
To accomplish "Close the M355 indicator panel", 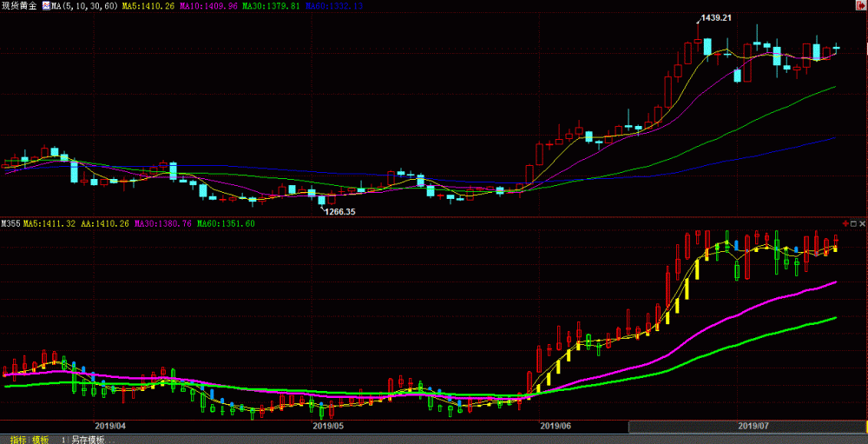I will [x=862, y=222].
